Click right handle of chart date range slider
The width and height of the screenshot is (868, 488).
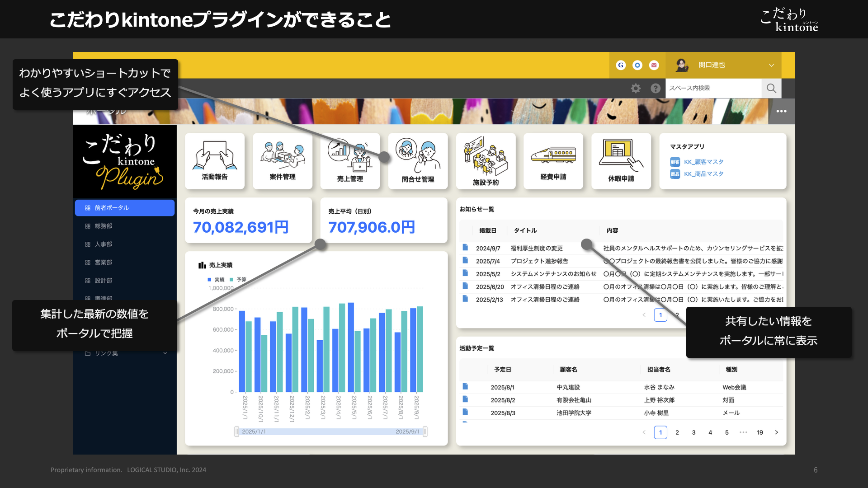point(425,432)
